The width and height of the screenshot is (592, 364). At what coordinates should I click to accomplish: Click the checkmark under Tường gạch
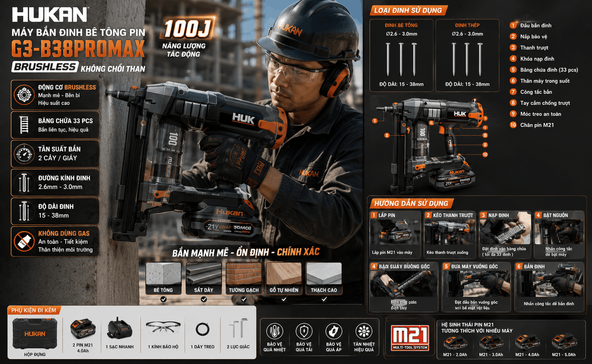(244, 299)
